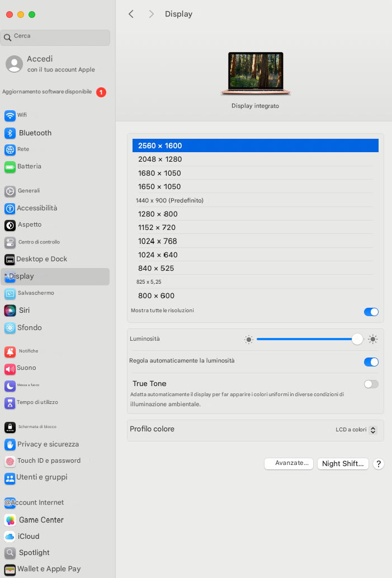
Task: Click the help question mark button
Action: click(379, 464)
